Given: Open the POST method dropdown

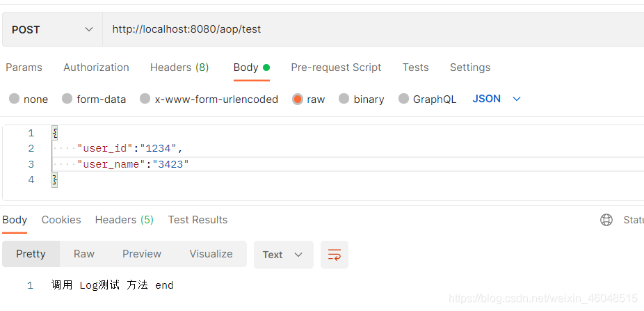Looking at the screenshot, I should click(52, 29).
